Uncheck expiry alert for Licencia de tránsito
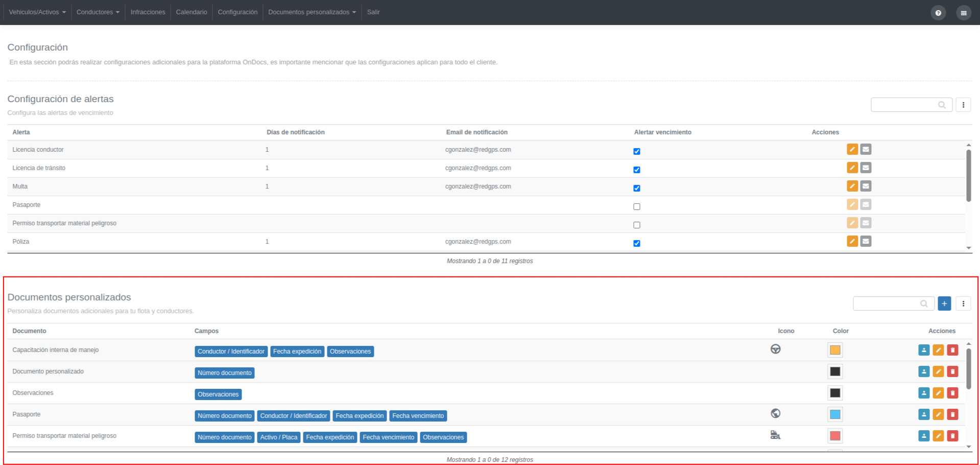980x465 pixels. point(637,170)
